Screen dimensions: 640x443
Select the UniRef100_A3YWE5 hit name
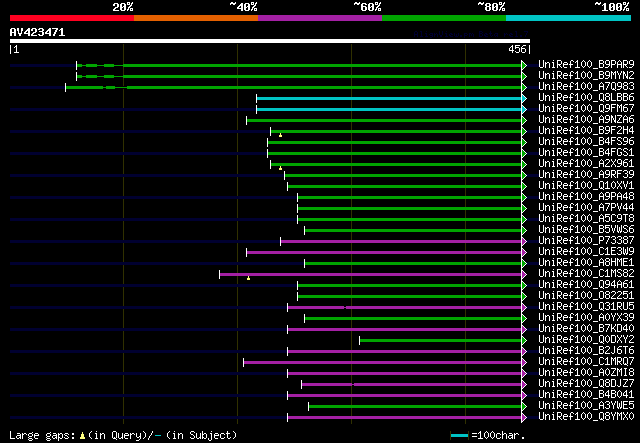tap(586, 406)
